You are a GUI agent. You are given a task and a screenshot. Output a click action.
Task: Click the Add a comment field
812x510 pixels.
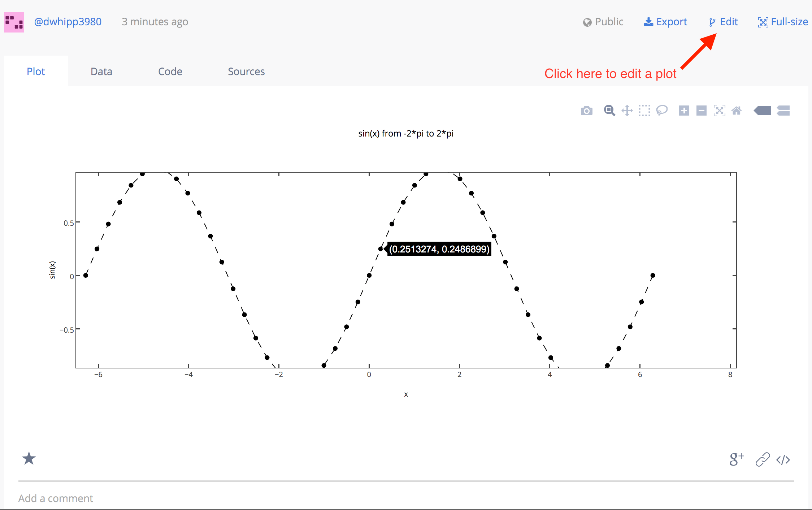(56, 498)
